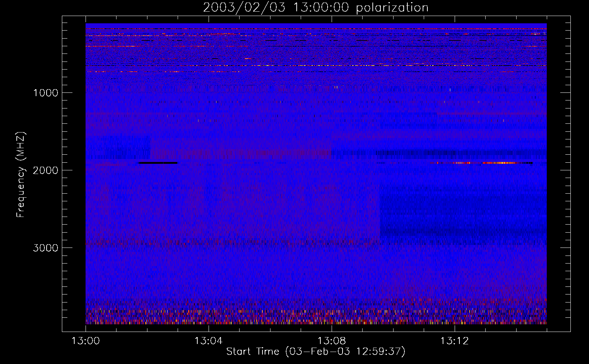Viewport: 589px width, 364px height.
Task: Click the 'Start Time (03-Feb-03 12:59:37)' label
Action: (x=316, y=352)
